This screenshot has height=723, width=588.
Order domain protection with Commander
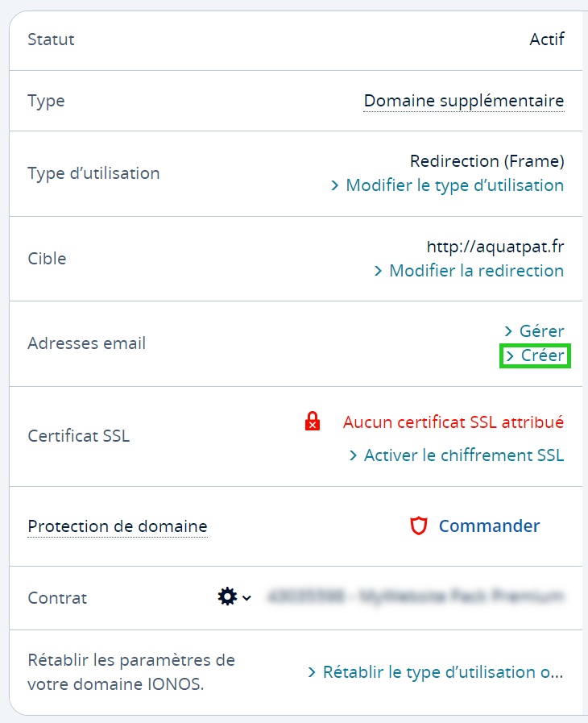490,526
